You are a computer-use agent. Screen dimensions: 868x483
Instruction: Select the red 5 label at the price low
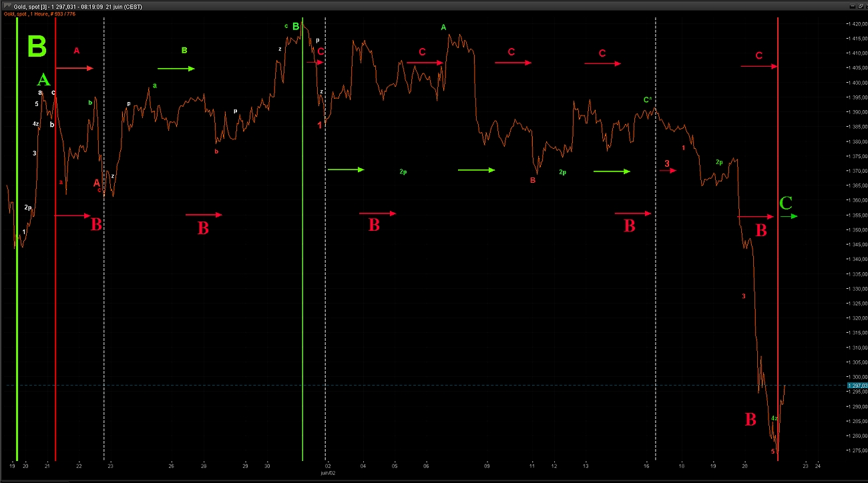[x=773, y=452]
